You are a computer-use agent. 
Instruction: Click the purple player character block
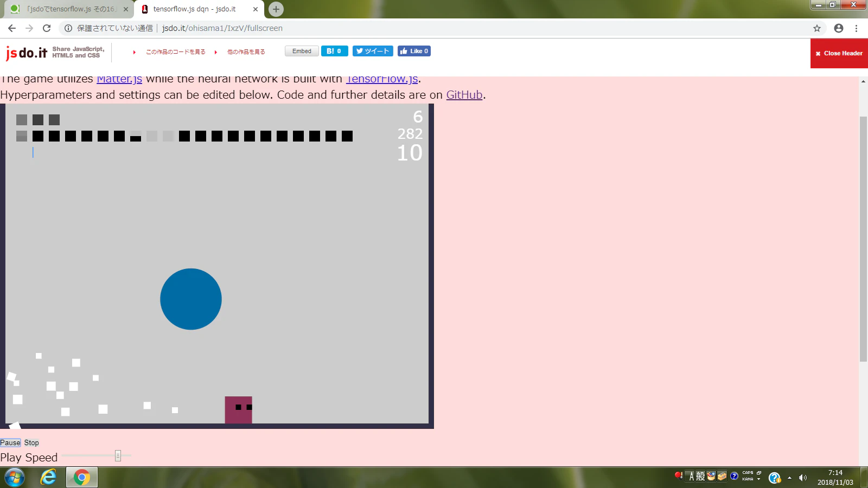[239, 410]
